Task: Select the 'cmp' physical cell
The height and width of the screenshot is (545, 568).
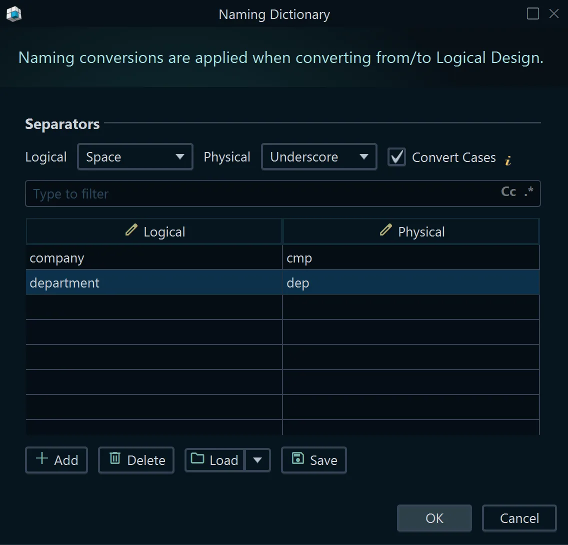Action: 411,258
